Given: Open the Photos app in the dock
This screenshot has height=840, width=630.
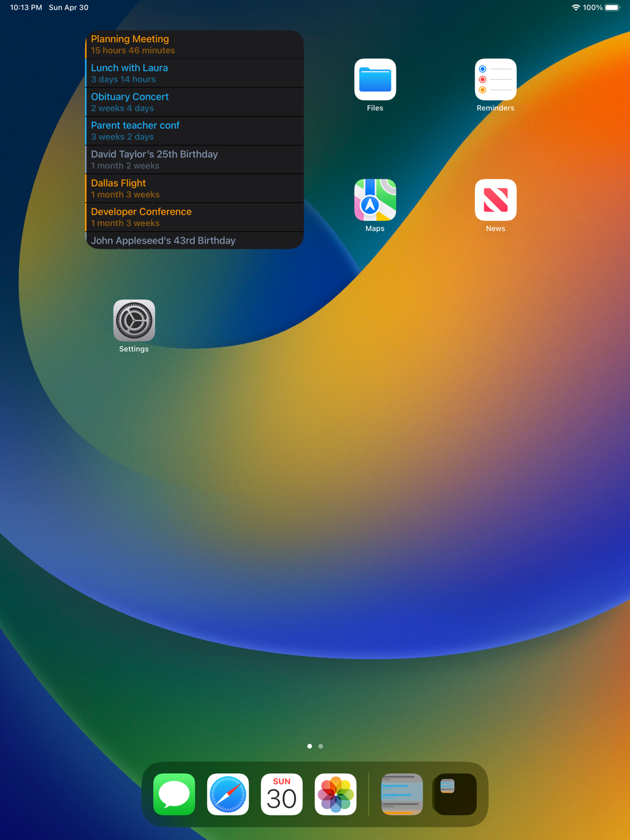Looking at the screenshot, I should [x=335, y=794].
